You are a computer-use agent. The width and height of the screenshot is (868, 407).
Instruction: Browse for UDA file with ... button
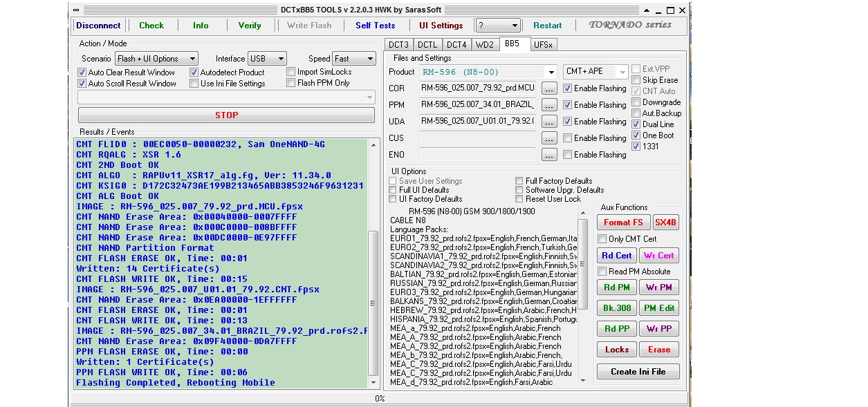click(548, 122)
